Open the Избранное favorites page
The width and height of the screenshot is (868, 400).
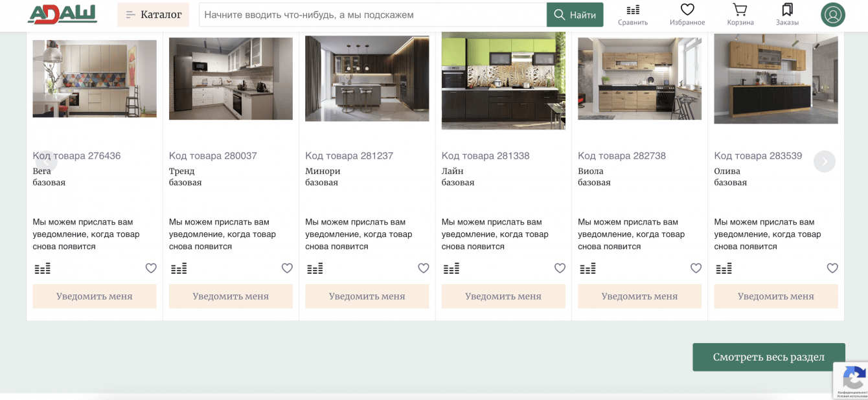pyautogui.click(x=687, y=14)
